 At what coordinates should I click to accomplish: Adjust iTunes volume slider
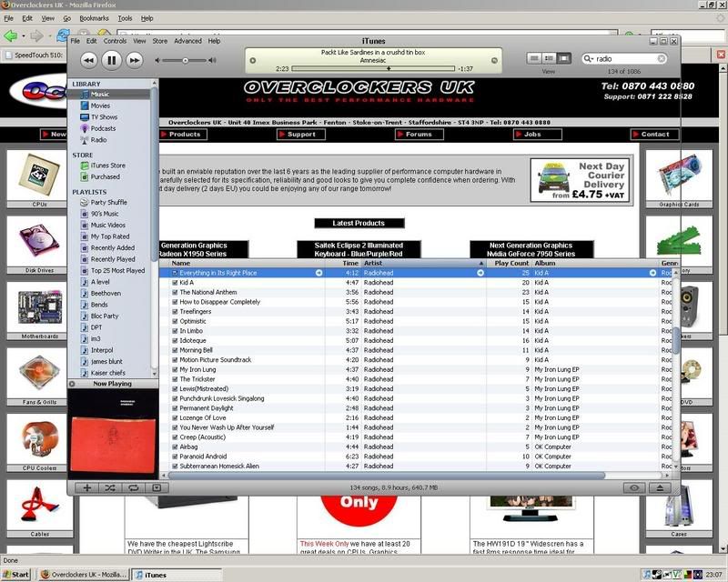pos(186,60)
